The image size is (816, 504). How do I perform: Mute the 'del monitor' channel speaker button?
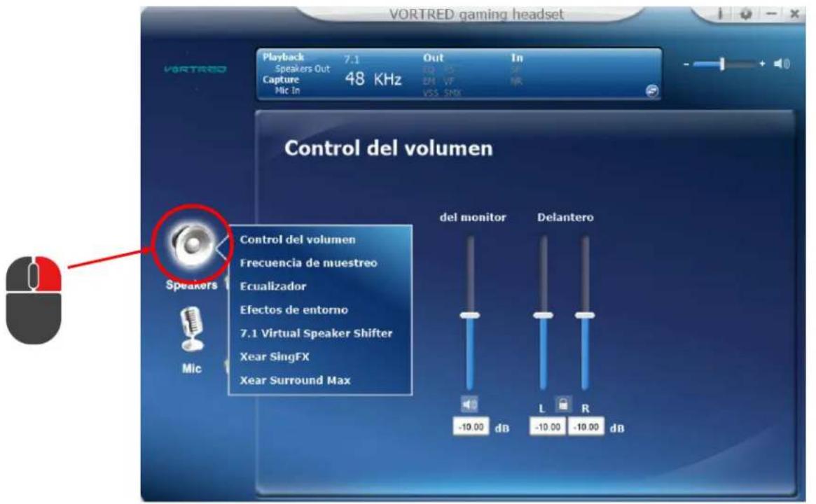click(469, 404)
